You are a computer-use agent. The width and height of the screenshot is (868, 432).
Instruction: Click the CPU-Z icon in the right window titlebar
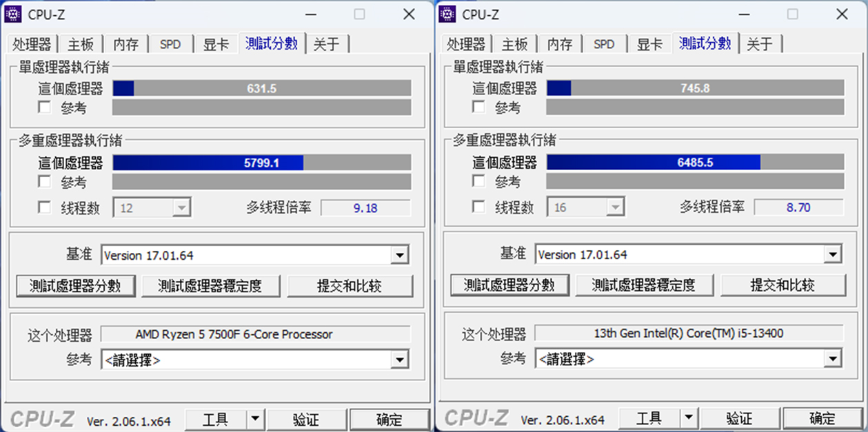449,14
